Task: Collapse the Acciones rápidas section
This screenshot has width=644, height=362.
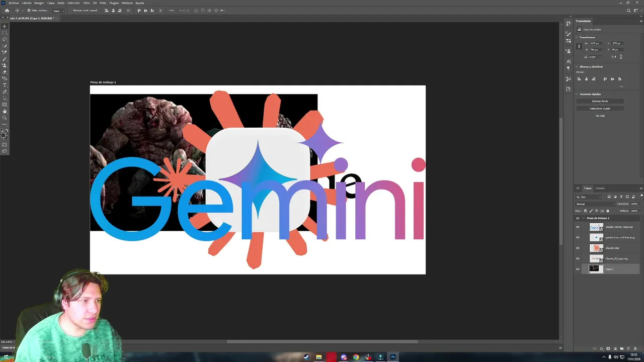Action: click(x=577, y=94)
